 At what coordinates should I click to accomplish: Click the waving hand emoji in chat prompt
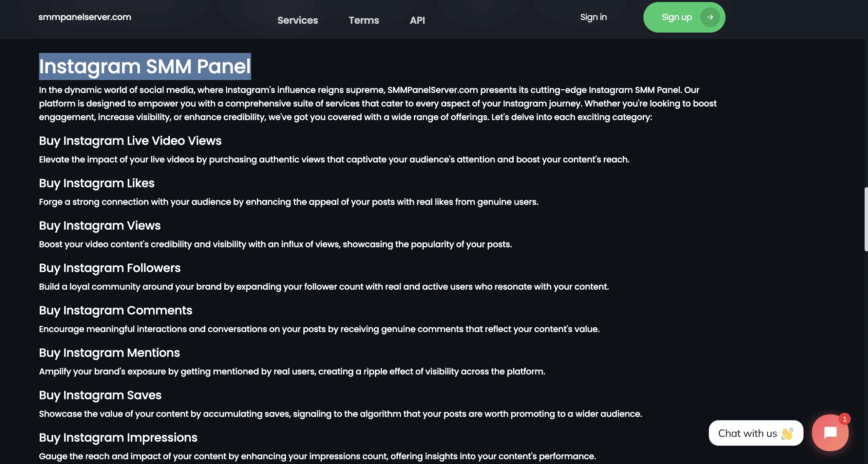point(787,433)
